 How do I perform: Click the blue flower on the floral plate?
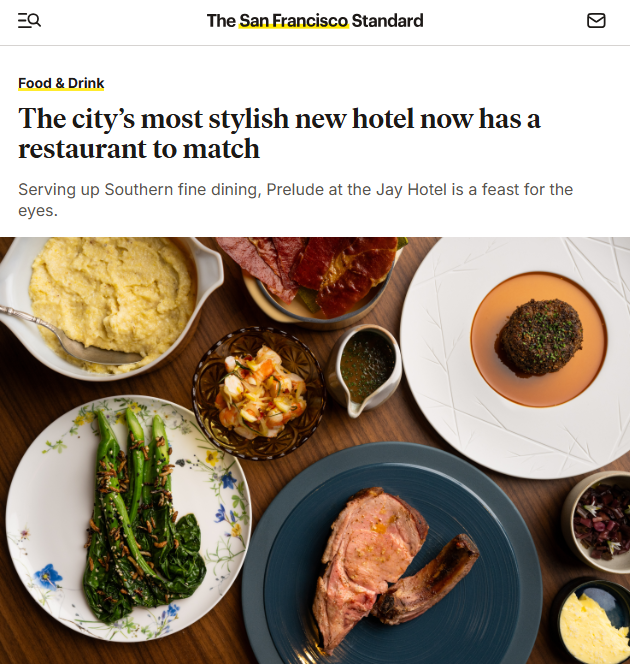(x=48, y=576)
